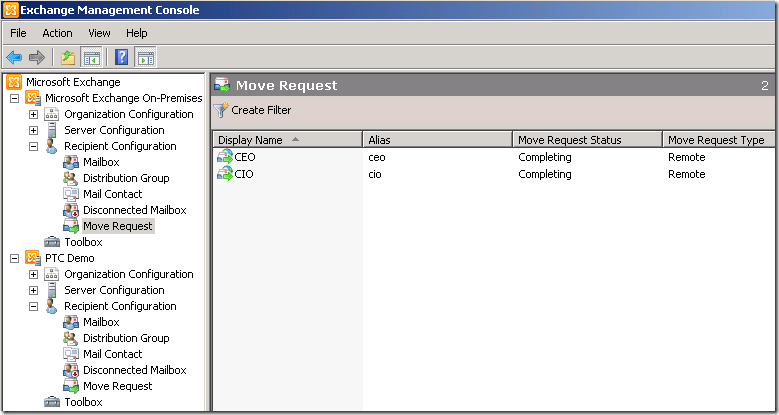This screenshot has height=415, width=779.
Task: Select the Microsoft Exchange root label
Action: (x=74, y=82)
